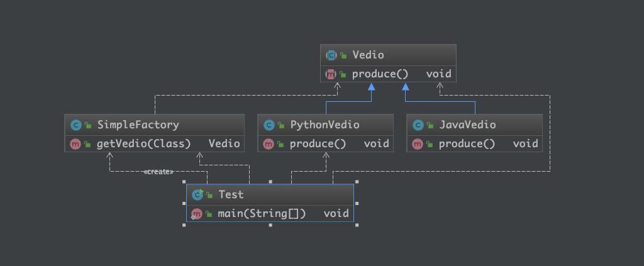The image size is (644, 266).
Task: Click the Vedio interface class icon
Action: click(x=331, y=55)
